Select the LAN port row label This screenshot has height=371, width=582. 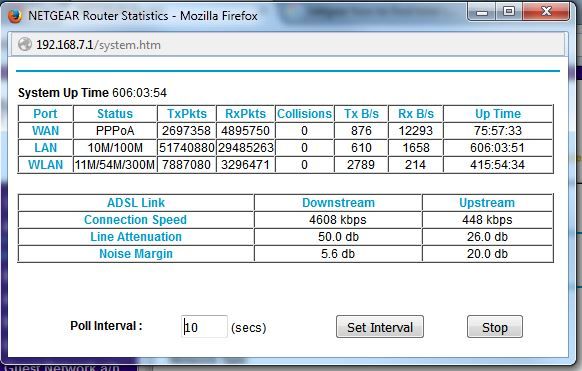46,148
